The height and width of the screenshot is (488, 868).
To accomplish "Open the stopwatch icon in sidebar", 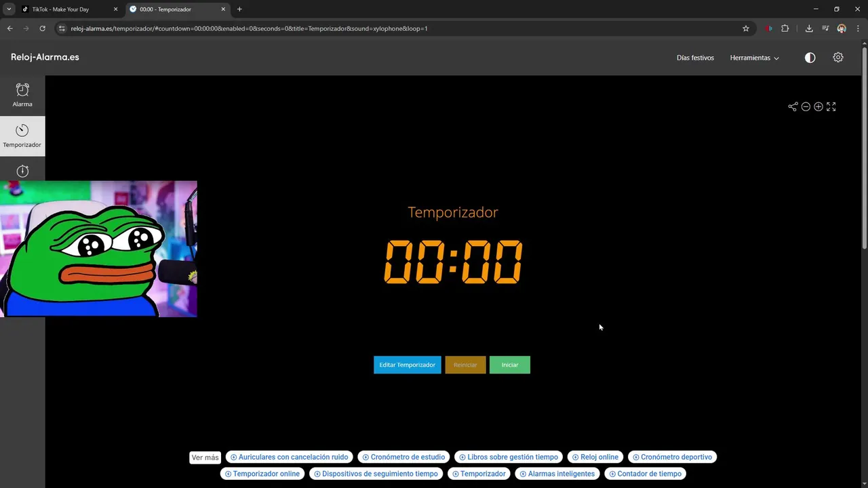I will [22, 171].
